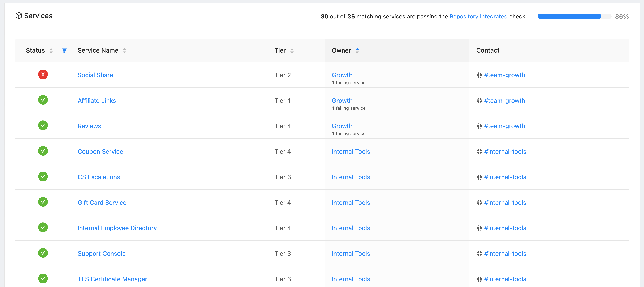The height and width of the screenshot is (287, 644).
Task: Open #internal-tools channel for CS Escalations
Action: tap(505, 177)
